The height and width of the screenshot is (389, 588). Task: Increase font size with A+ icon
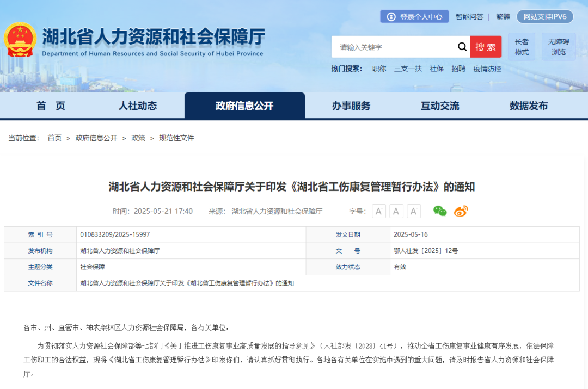(x=379, y=211)
